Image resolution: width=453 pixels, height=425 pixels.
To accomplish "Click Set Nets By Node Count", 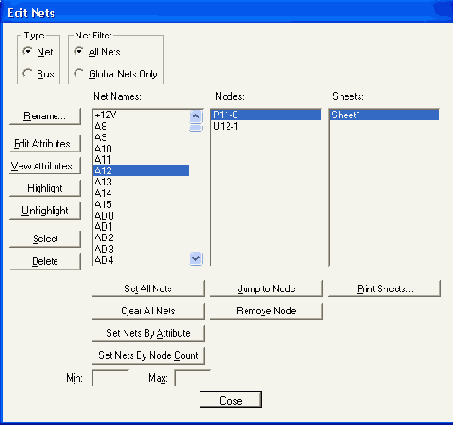I will (148, 356).
